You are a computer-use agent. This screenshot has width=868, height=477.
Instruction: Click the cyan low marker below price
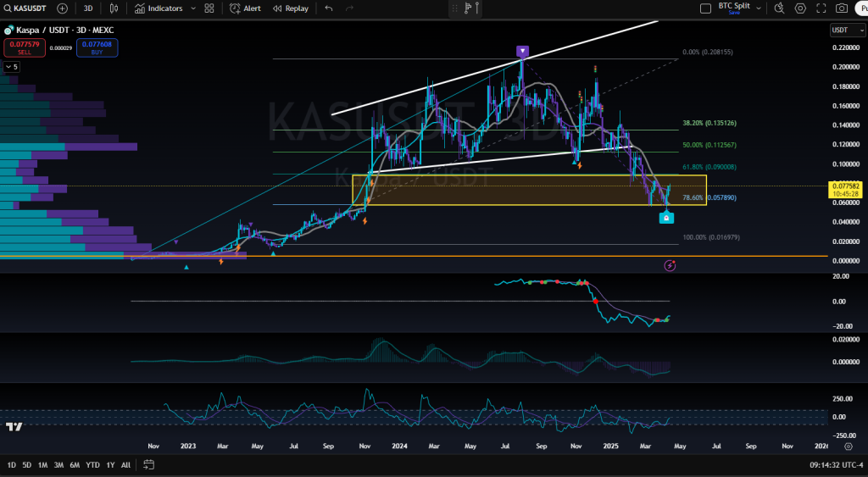666,218
